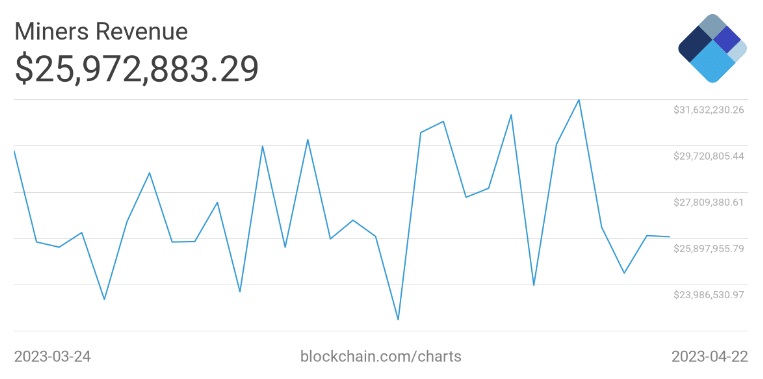The image size is (763, 379).
Task: Select the 2023-03-24 start date label
Action: pos(53,357)
